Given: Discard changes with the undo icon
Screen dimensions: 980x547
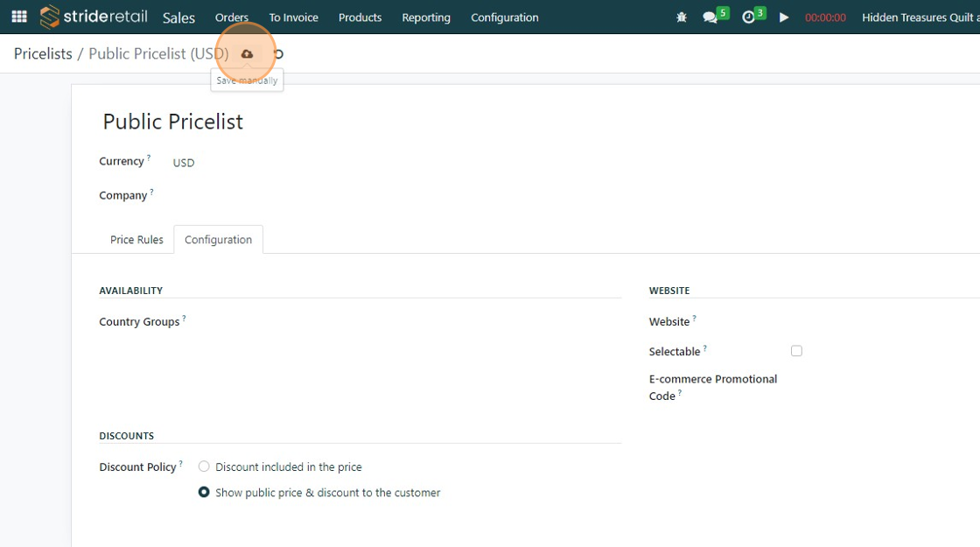Looking at the screenshot, I should click(x=279, y=54).
